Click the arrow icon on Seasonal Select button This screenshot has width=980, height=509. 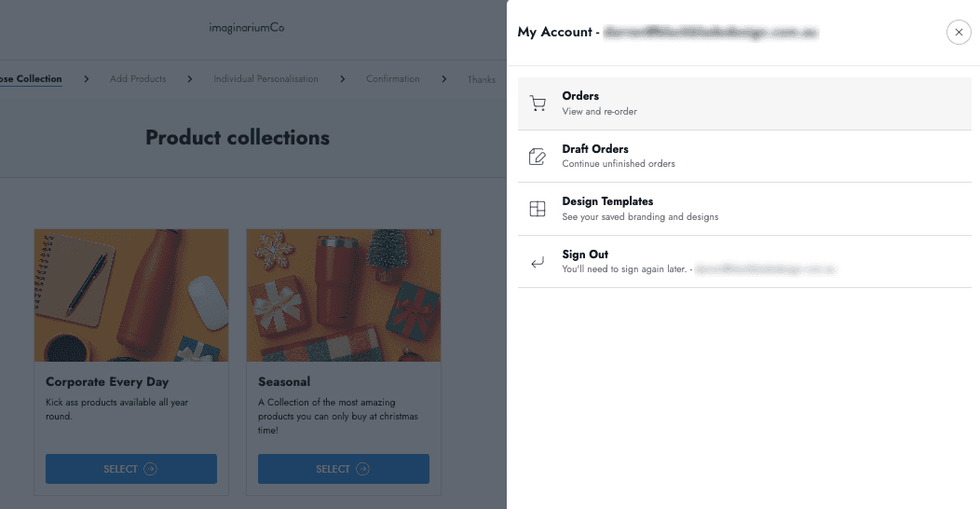(x=363, y=469)
